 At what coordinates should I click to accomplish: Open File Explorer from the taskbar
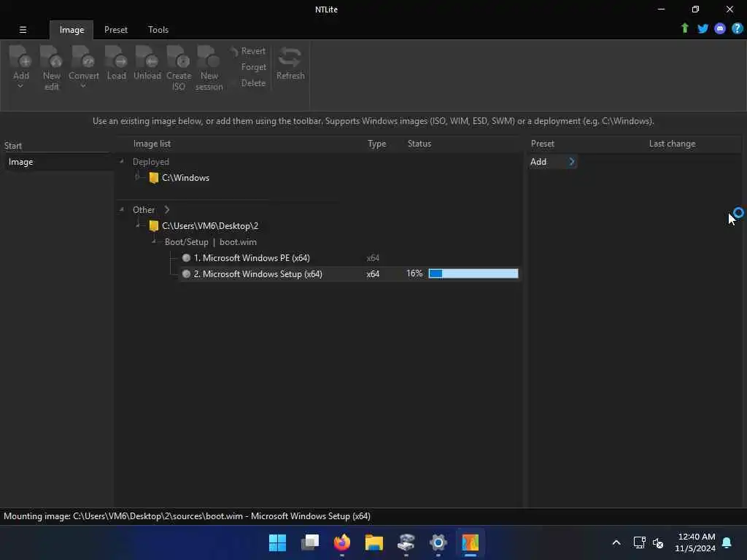click(x=374, y=542)
